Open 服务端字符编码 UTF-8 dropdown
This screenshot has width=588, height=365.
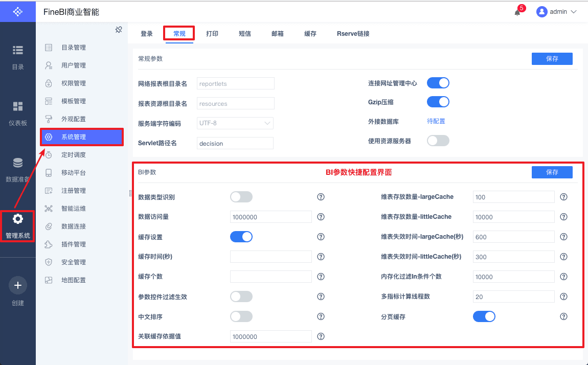pos(235,123)
